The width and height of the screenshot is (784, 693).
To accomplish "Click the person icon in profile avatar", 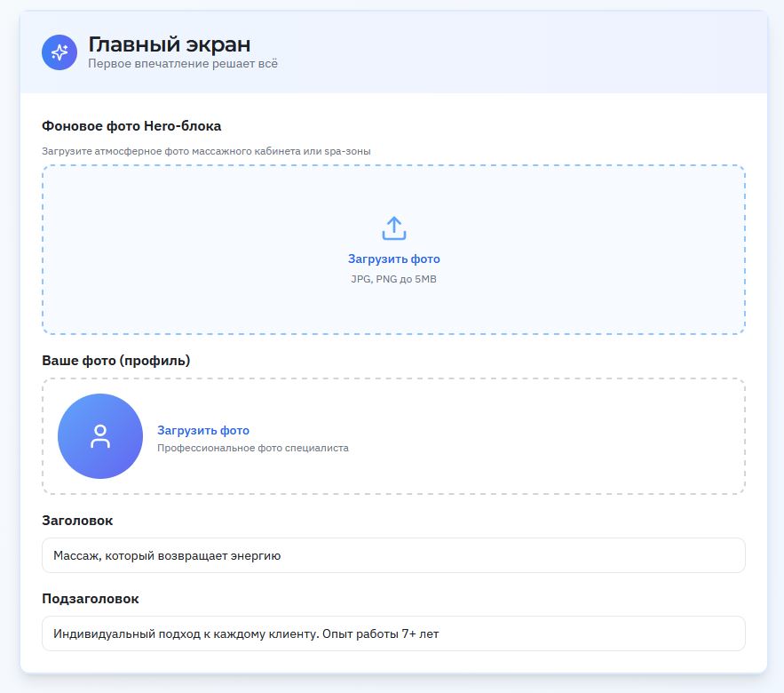I will coord(100,436).
